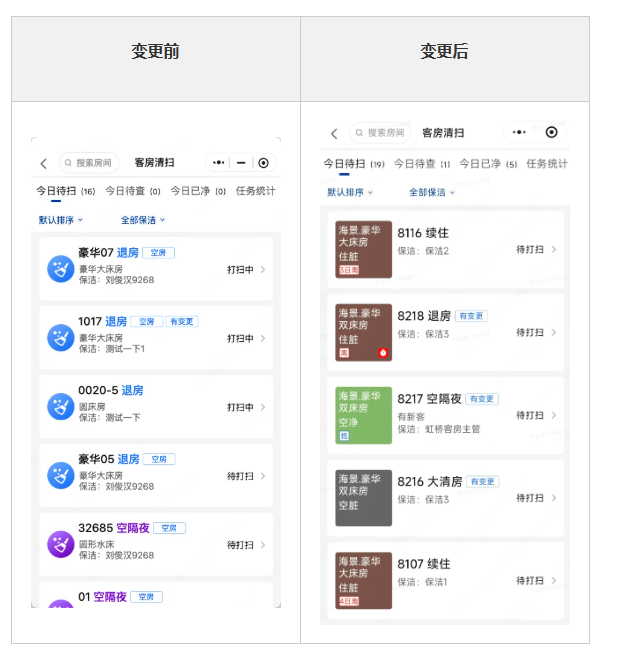
Task: Tap back arrow in 变更后 screen
Action: [334, 133]
